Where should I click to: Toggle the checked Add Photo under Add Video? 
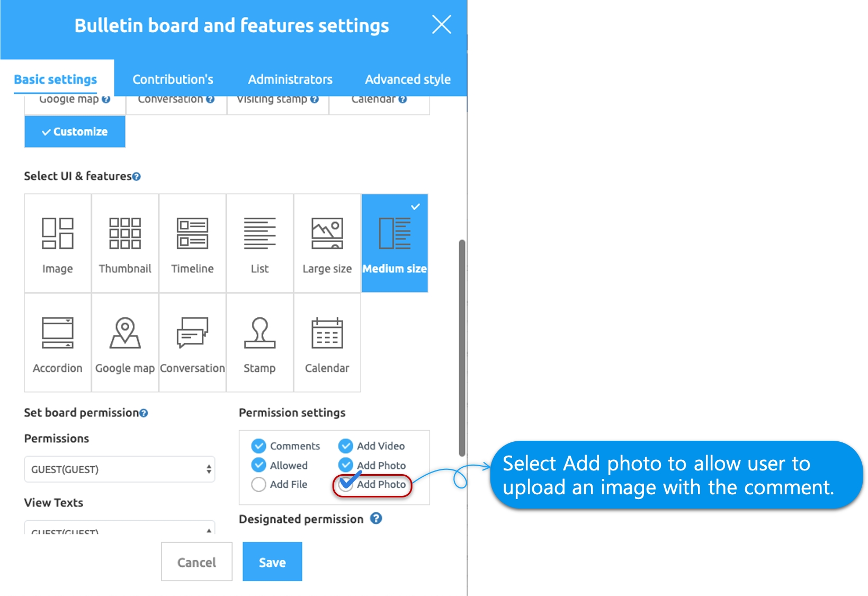click(x=346, y=465)
